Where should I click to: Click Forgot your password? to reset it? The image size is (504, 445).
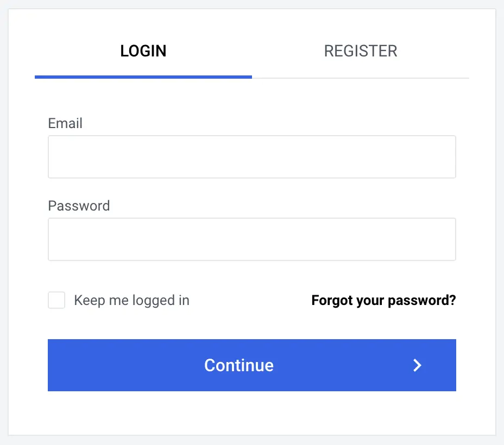pos(383,300)
